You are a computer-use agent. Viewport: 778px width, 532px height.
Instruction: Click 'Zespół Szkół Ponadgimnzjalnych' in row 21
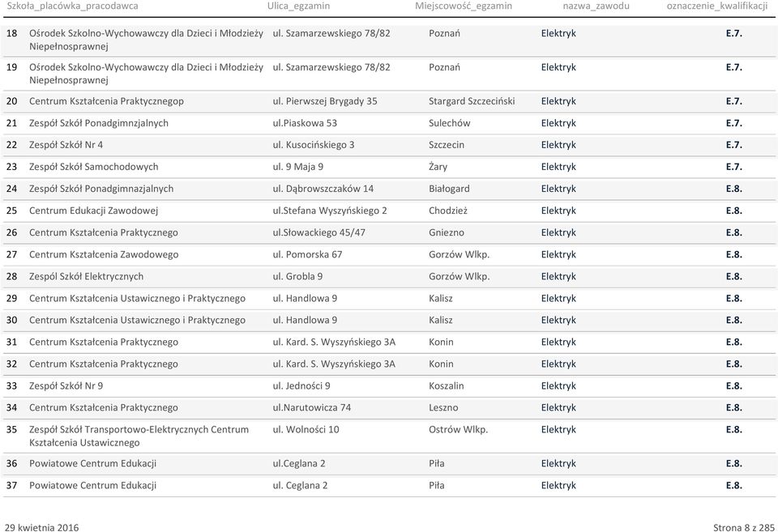[99, 123]
